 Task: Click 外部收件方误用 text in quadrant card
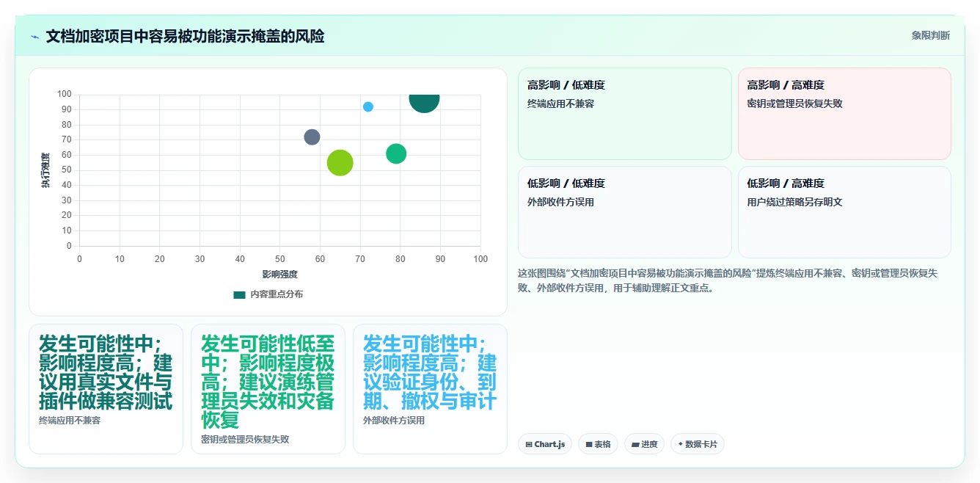[560, 202]
